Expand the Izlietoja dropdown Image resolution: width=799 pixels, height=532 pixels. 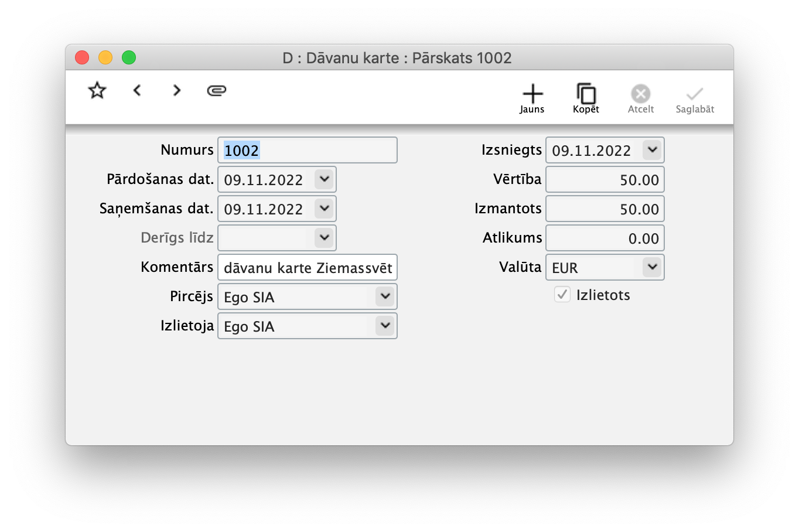385,325
